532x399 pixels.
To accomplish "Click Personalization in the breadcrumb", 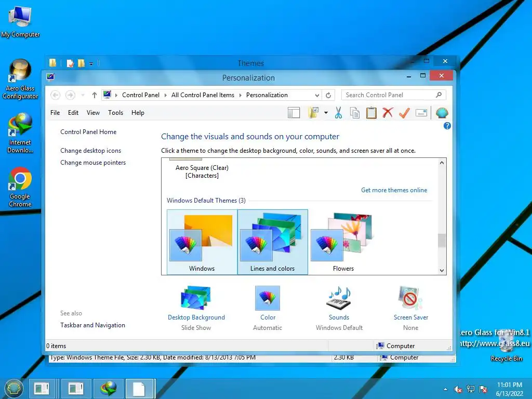I will pyautogui.click(x=267, y=95).
